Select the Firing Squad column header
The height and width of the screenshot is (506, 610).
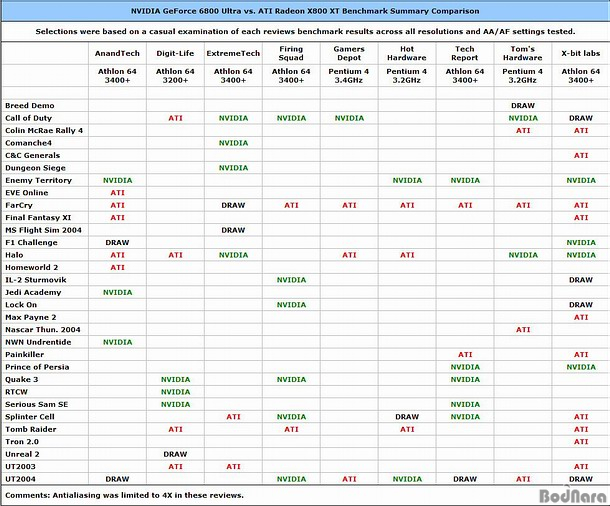point(291,53)
